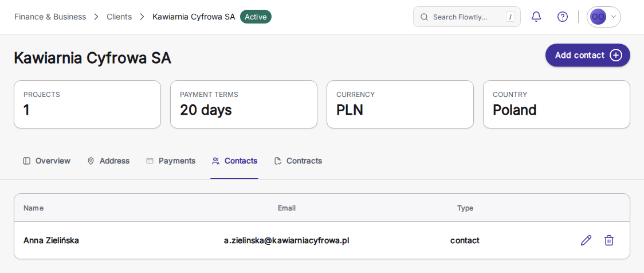Open the Payments tab
This screenshot has height=273, width=644.
point(171,161)
